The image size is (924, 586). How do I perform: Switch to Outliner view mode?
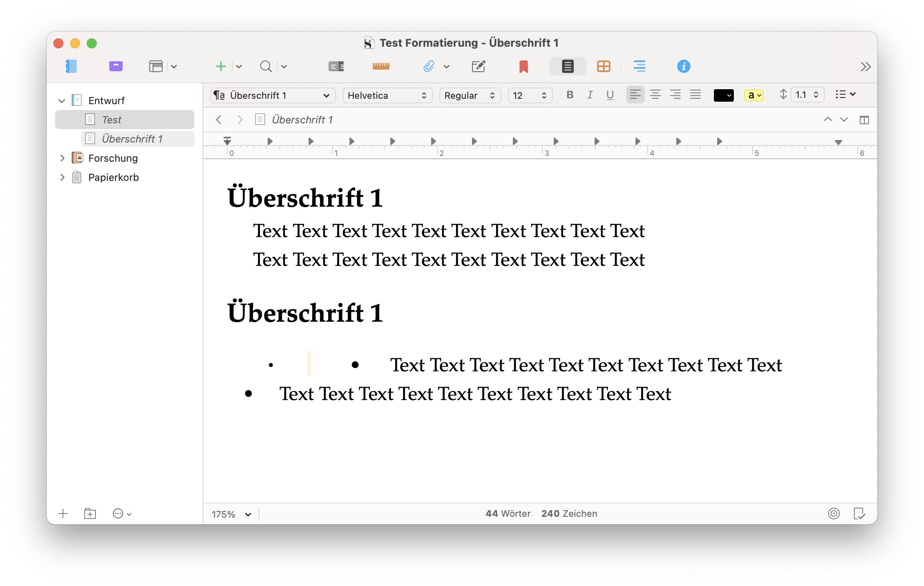[640, 66]
